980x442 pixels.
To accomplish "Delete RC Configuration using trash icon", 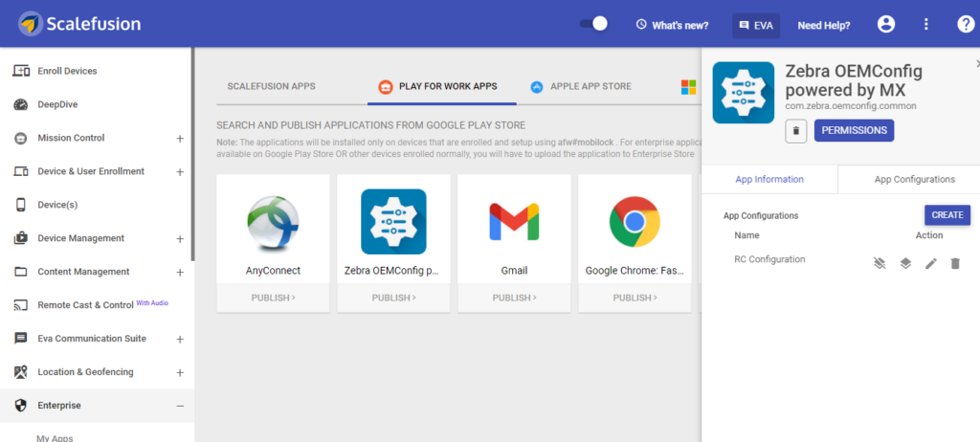I will click(955, 264).
